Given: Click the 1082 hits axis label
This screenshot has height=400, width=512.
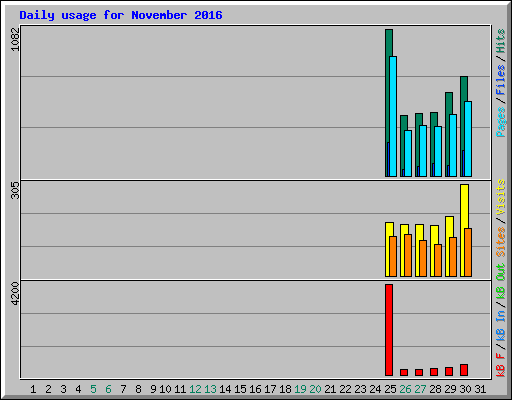Looking at the screenshot, I should click(15, 39).
